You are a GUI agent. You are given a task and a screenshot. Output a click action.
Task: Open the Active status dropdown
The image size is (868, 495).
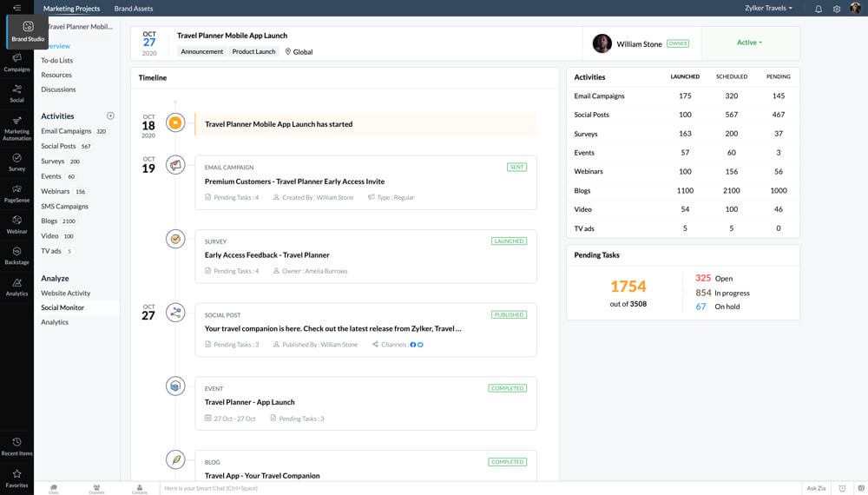click(x=749, y=43)
